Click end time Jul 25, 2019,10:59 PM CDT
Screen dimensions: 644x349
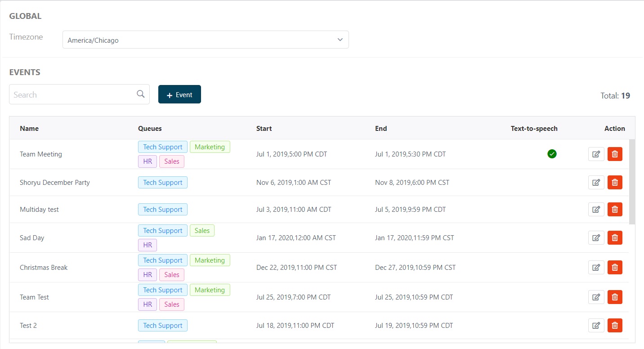[414, 297]
